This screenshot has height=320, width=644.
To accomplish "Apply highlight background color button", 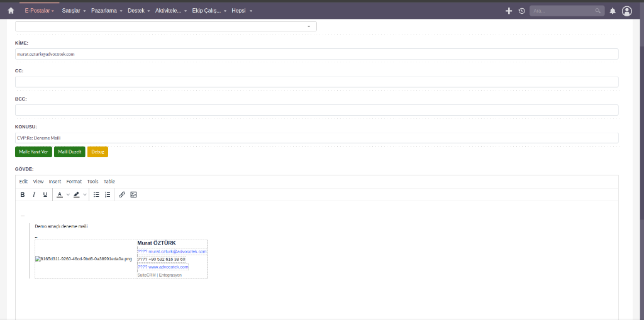I will [76, 195].
